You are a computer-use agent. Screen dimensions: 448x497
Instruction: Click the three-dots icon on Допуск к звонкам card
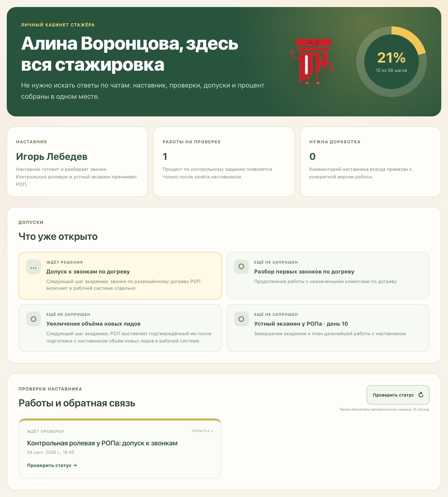coord(33,267)
